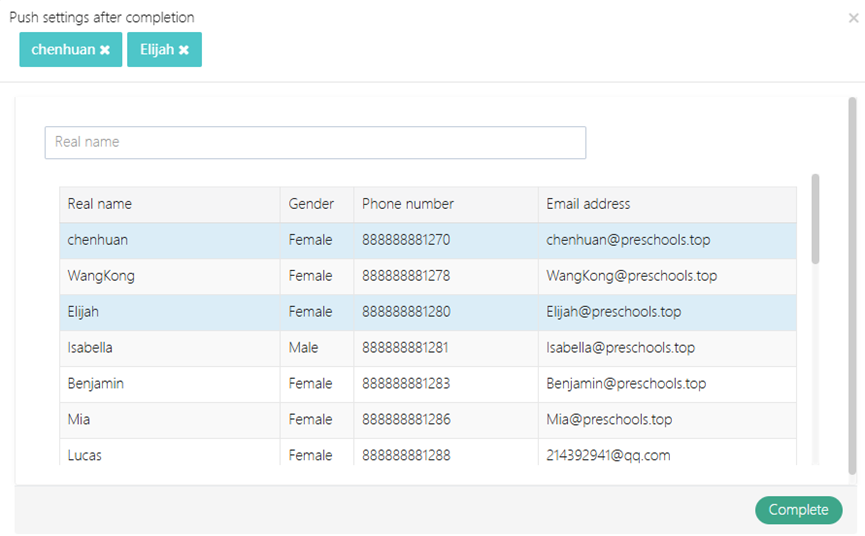Viewport: 865px width, 536px height.
Task: Click email 214392941@qq.com
Action: [x=608, y=455]
